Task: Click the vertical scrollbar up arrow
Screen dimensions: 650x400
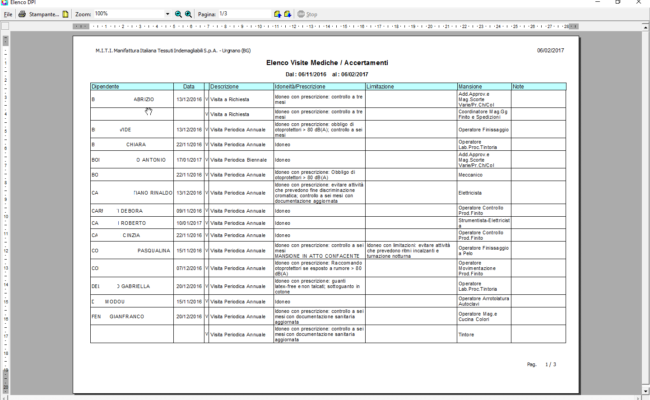Action: coord(645,27)
